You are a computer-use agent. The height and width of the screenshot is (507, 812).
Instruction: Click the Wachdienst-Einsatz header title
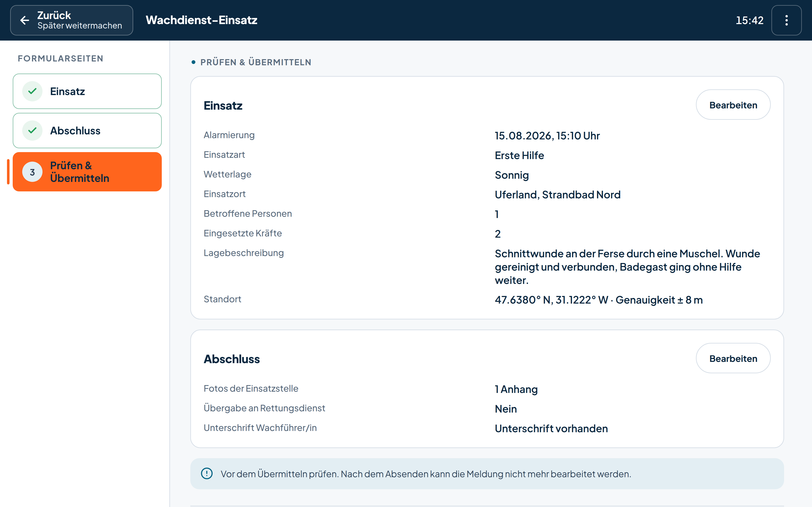point(201,20)
